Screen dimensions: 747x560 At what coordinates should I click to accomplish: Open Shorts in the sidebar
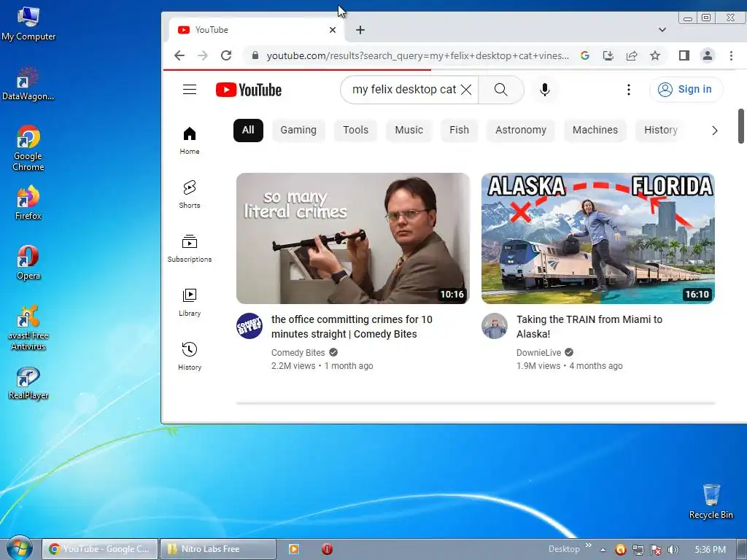coord(190,194)
